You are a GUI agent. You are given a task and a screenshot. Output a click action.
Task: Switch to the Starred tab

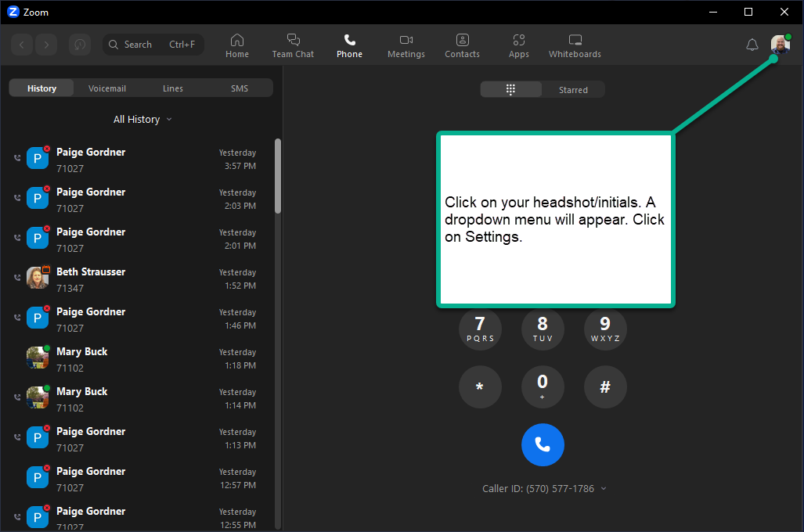(x=573, y=90)
